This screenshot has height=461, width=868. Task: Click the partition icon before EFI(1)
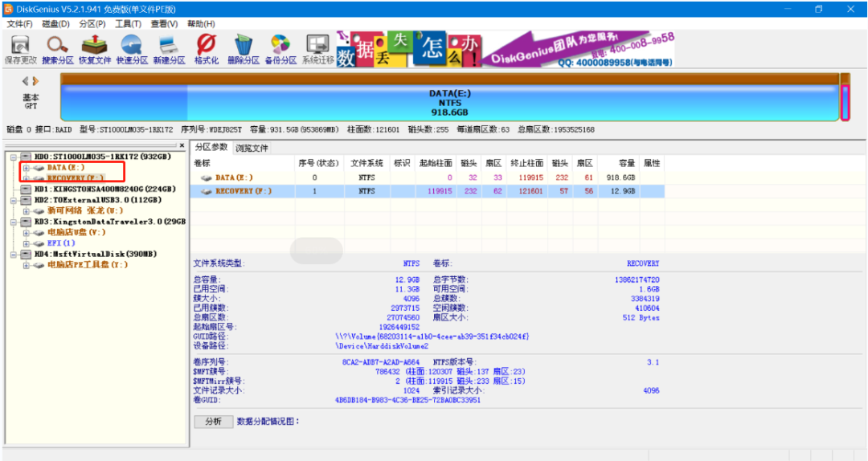coord(39,243)
